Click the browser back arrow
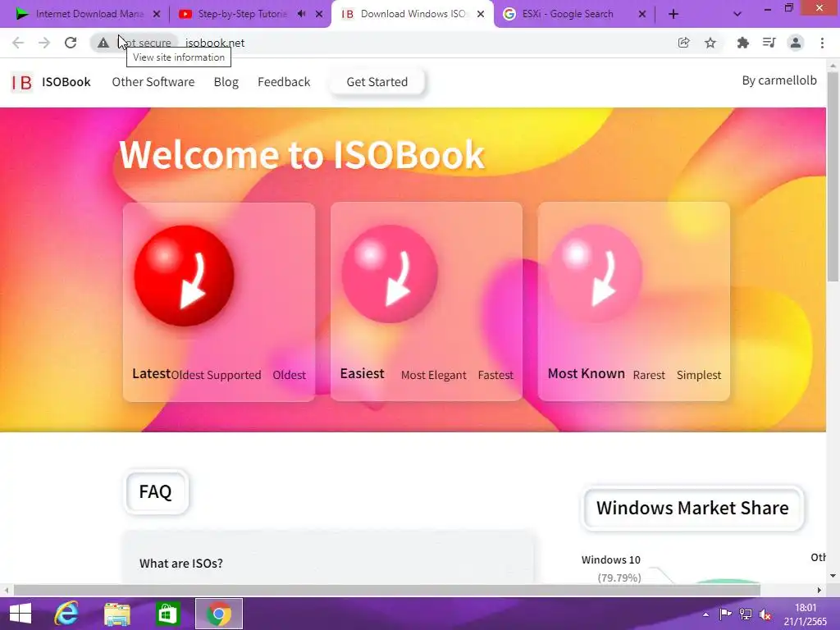Screen dimensions: 840x630 pos(18,43)
